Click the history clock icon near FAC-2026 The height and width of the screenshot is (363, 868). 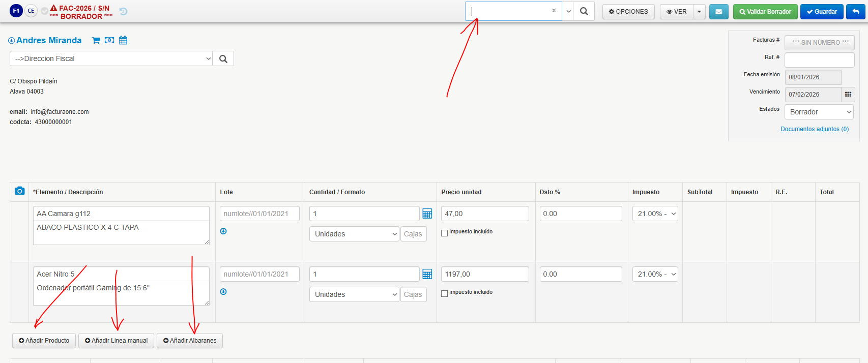coord(123,11)
